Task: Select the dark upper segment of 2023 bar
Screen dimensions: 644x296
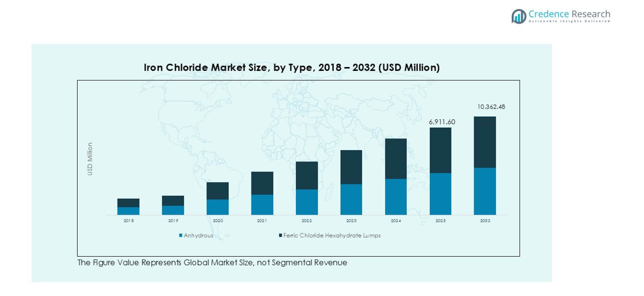Action: point(351,167)
